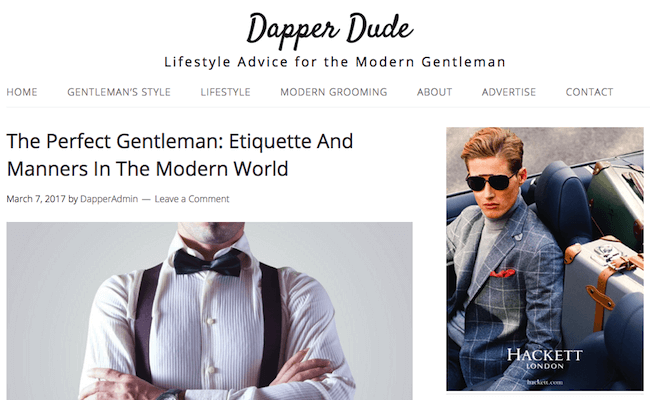View DapperAdmin author page

coord(109,199)
